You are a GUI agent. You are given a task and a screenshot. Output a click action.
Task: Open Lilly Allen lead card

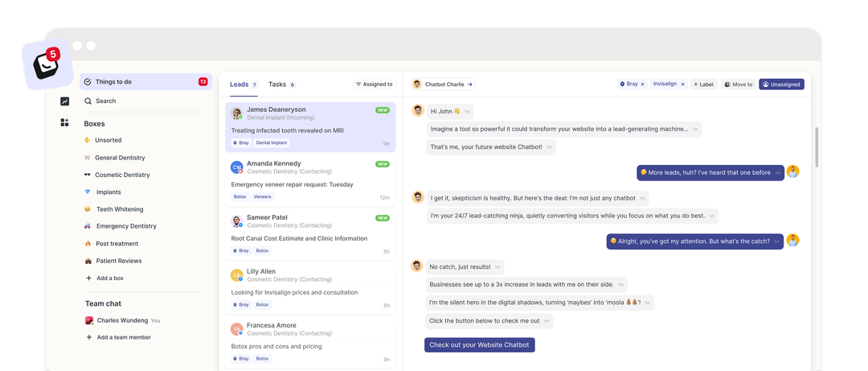(x=310, y=288)
